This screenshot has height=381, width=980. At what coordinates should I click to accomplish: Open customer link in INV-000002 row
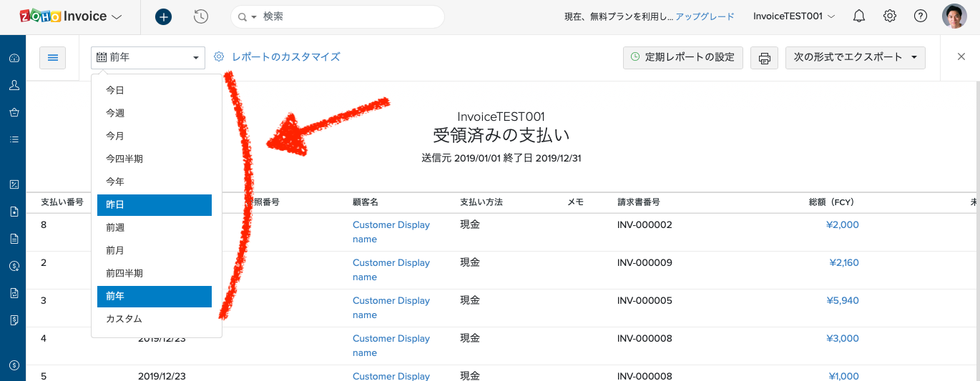tap(391, 232)
